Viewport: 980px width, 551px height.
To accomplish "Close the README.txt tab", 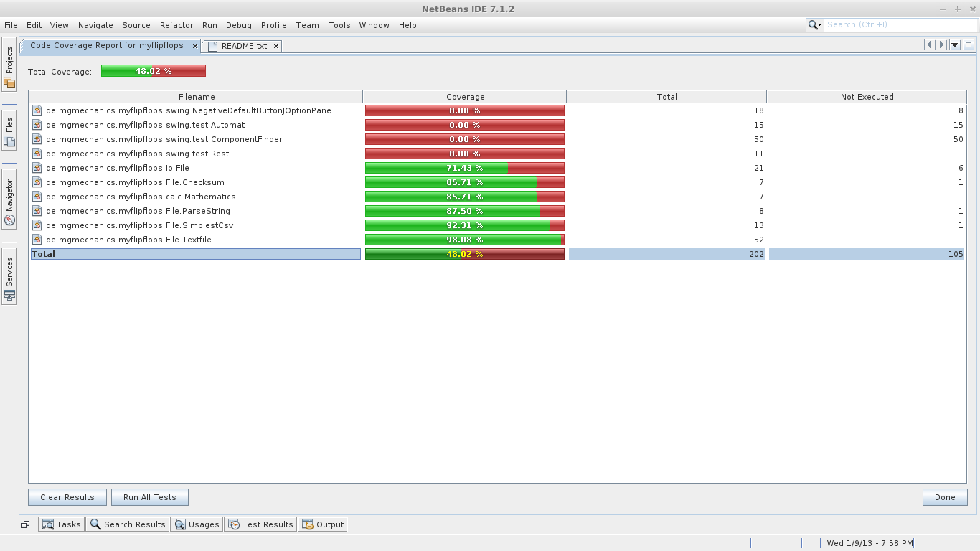I will (275, 46).
